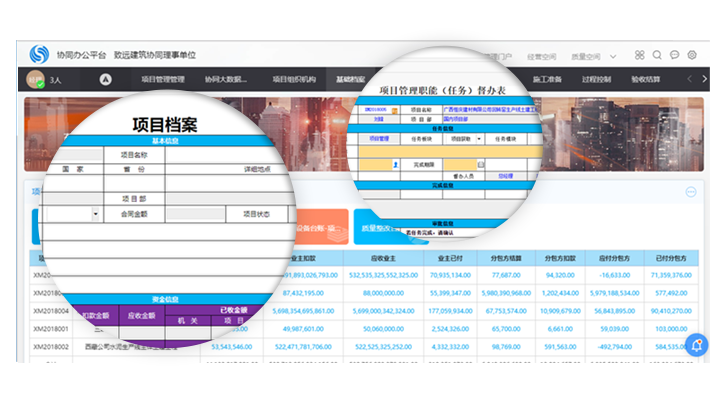Image resolution: width=720 pixels, height=411 pixels.
Task: Click the 业主已付 column header
Action: 450,259
